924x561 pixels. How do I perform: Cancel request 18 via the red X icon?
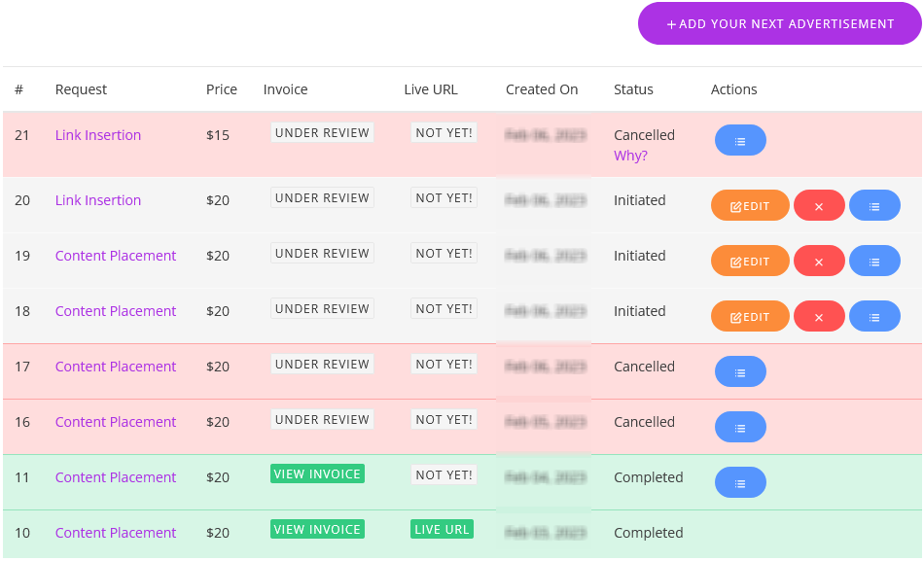click(819, 316)
